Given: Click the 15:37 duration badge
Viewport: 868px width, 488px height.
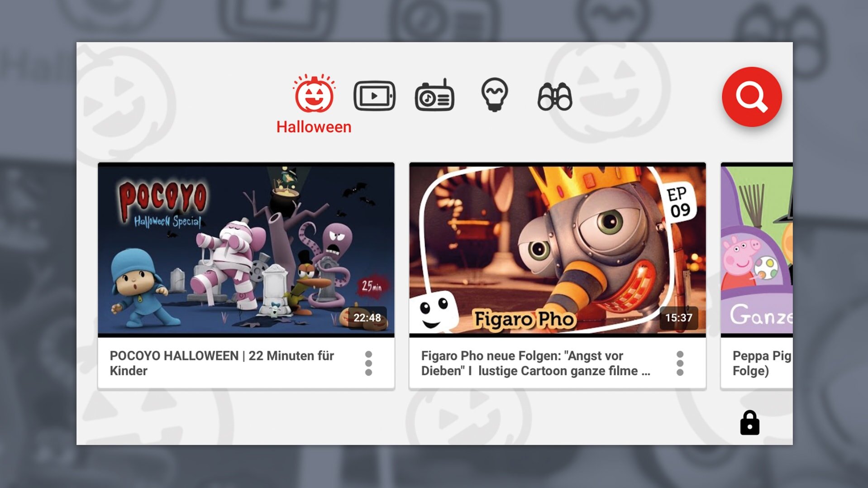Looking at the screenshot, I should point(678,318).
